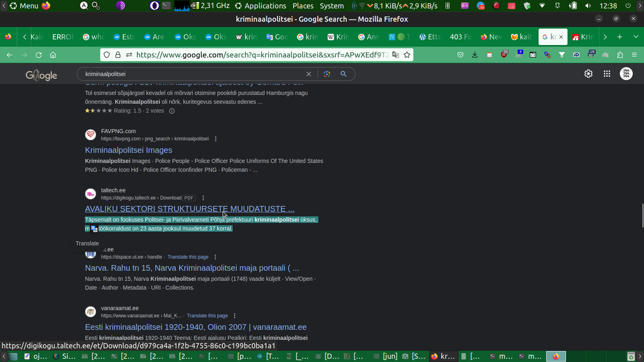Click the page vertical scrollbar thumb
Viewport: 644px width, 362px height.
(x=643, y=216)
